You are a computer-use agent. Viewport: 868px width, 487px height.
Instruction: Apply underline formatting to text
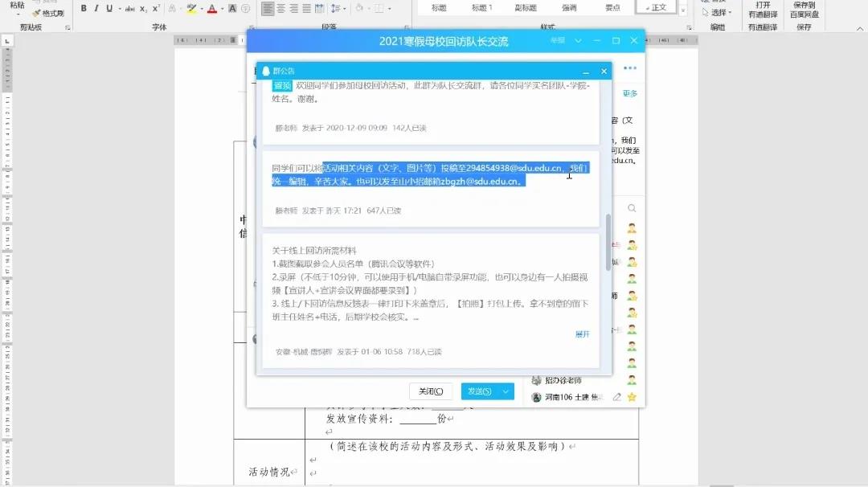coord(108,9)
